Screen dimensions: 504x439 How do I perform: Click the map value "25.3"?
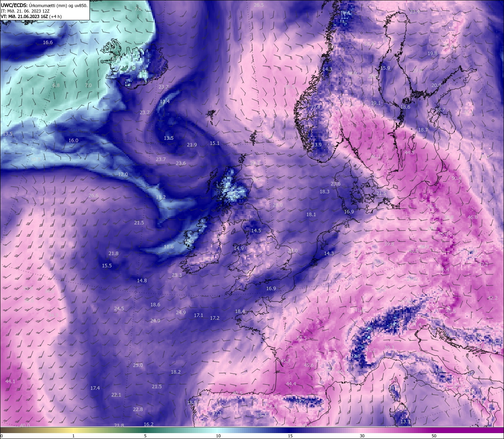[177, 275]
